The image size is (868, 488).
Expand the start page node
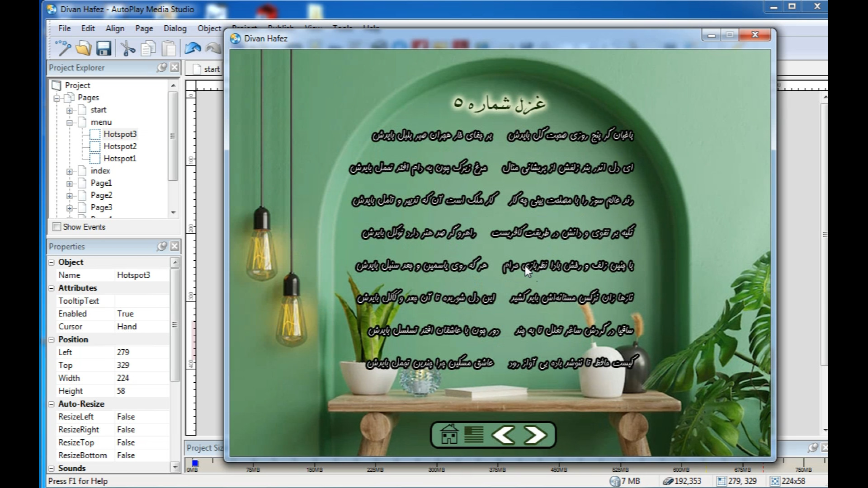click(69, 110)
